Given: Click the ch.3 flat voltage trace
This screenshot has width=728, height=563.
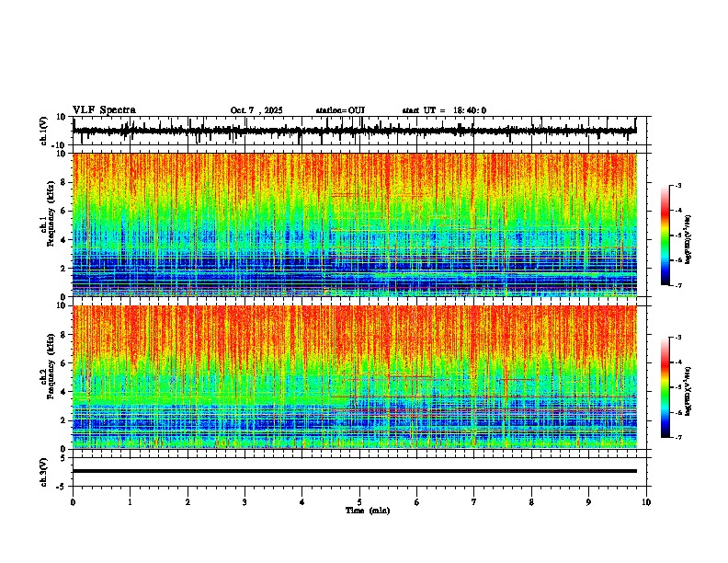Looking at the screenshot, I should pos(355,471).
